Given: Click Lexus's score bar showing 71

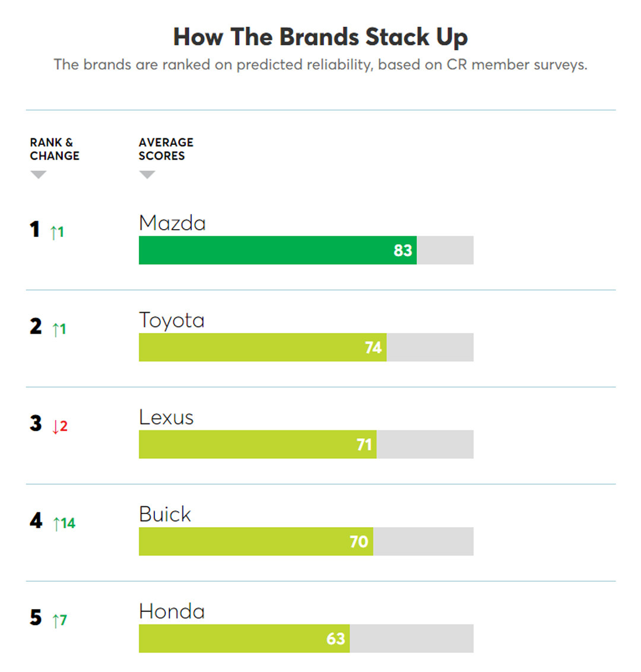Looking at the screenshot, I should (257, 445).
